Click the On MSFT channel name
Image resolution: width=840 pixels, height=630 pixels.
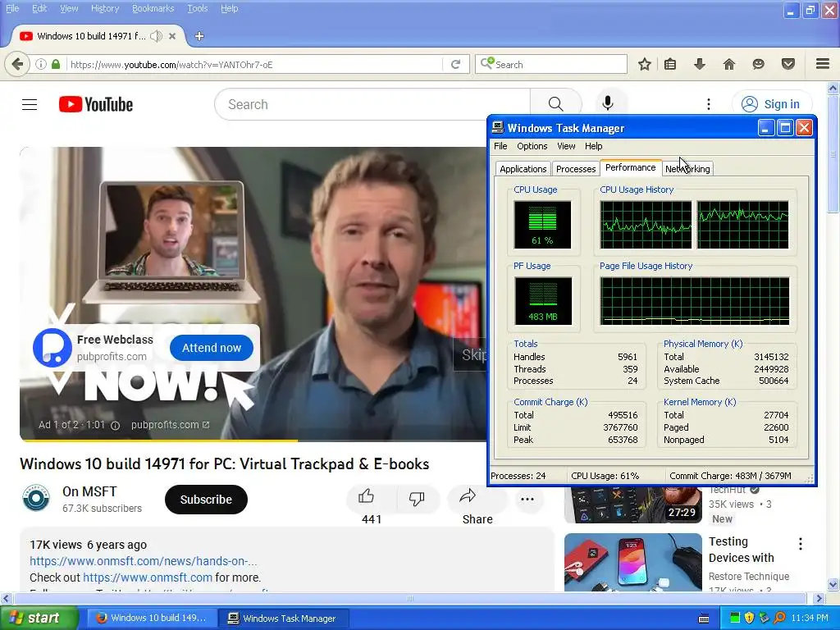click(x=89, y=491)
